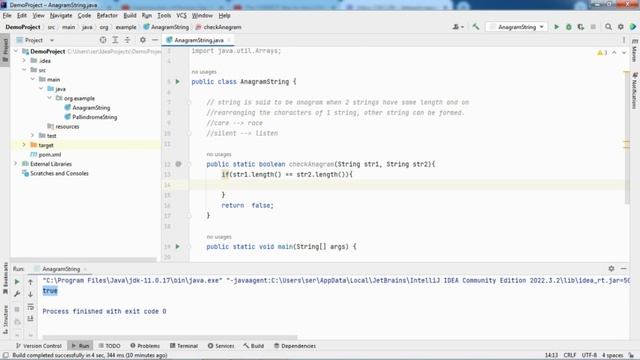Click the Stop button in the main toolbar
Viewport: 640px width, 360px height.
pos(593,27)
